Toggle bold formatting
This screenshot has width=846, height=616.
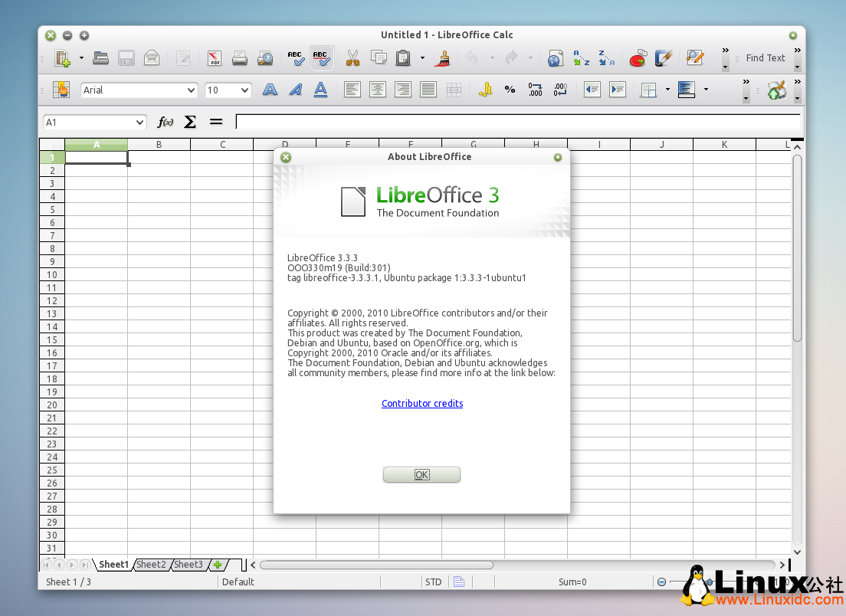(269, 90)
